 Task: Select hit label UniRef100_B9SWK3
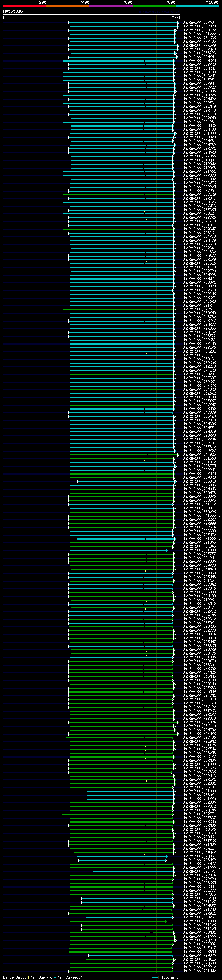pos(199,481)
